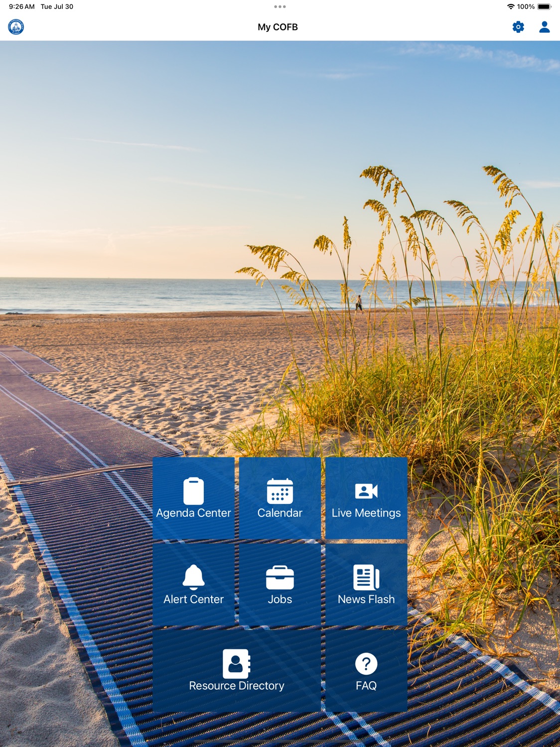This screenshot has height=747, width=560.
Task: Open the Resource Directory tile
Action: point(237,671)
